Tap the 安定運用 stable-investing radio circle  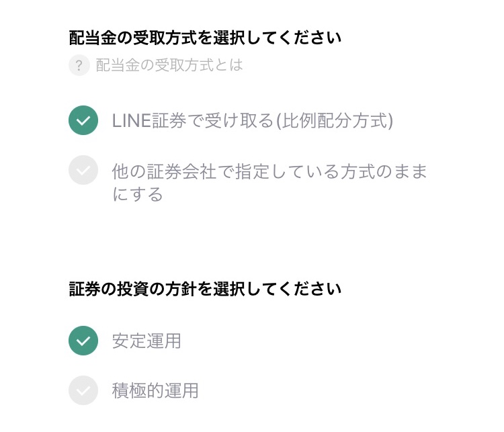(83, 341)
